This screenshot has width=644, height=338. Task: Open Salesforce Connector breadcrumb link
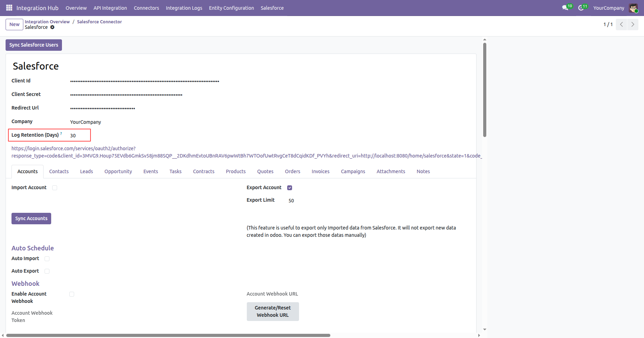(100, 22)
